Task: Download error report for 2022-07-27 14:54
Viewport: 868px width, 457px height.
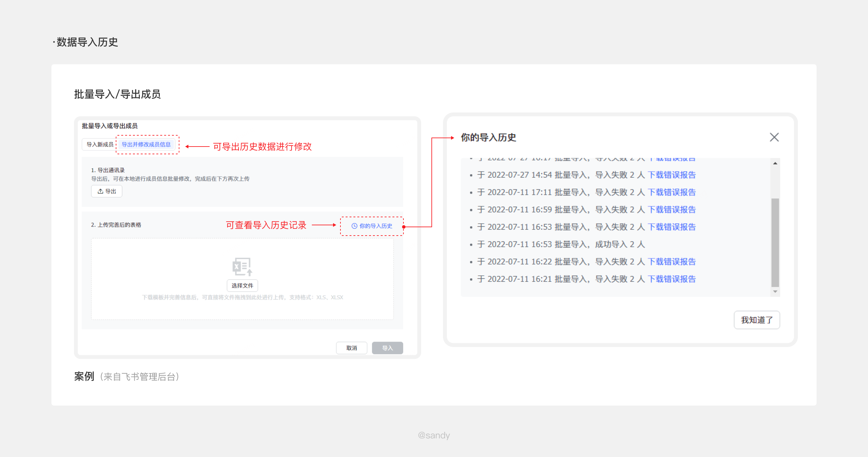Action: coord(672,175)
